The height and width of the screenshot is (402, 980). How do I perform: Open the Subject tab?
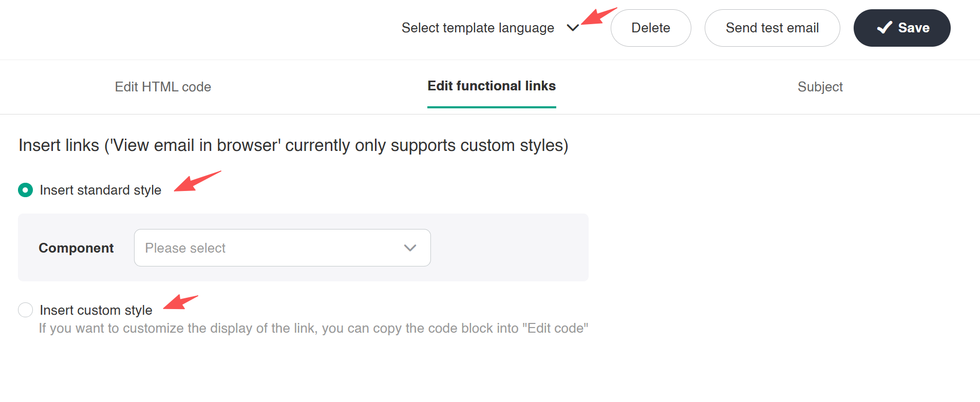tap(820, 87)
